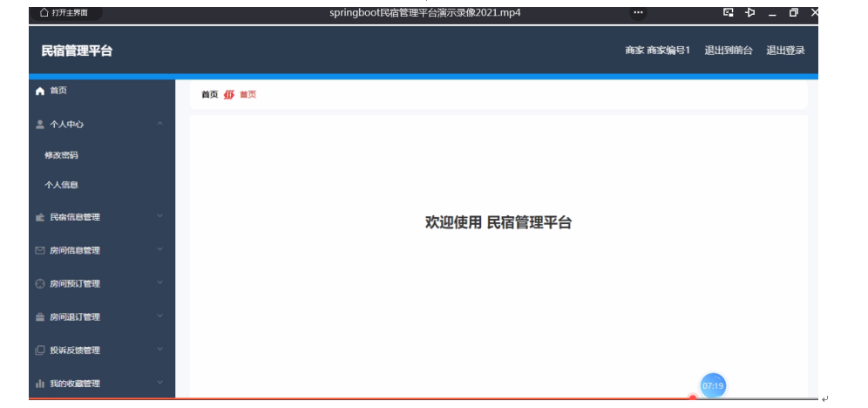Image resolution: width=868 pixels, height=408 pixels.
Task: Click the 欢迎使用 民宿管理平台 welcome text
Action: point(498,223)
